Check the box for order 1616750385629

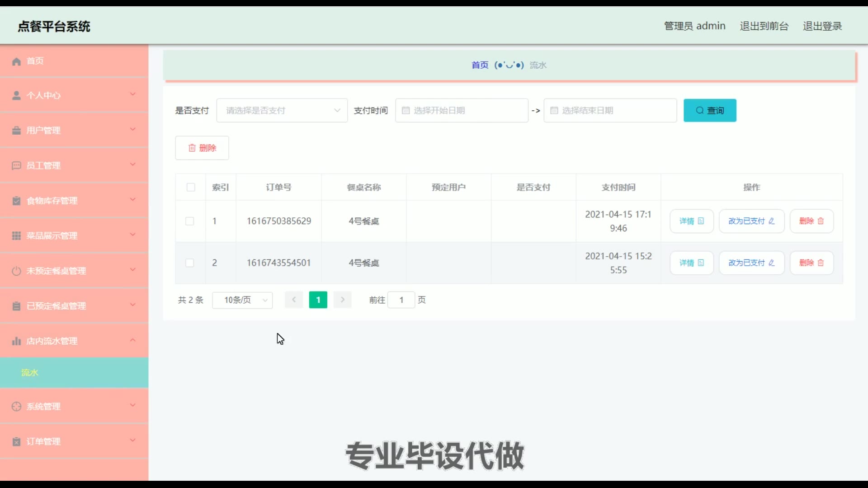tap(190, 221)
